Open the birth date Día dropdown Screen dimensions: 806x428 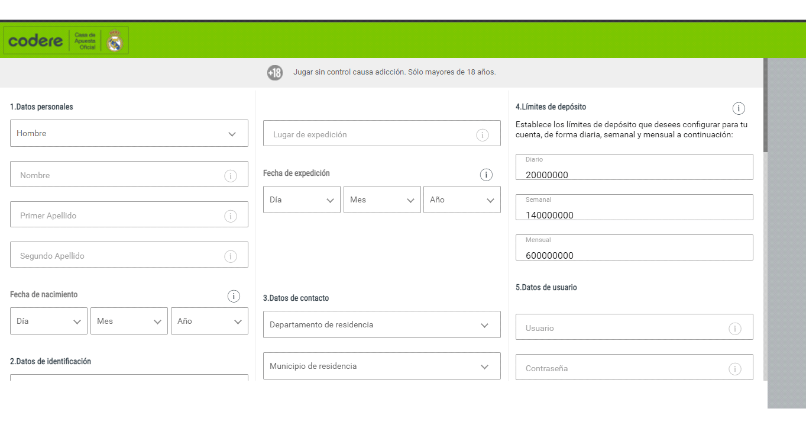pos(49,321)
